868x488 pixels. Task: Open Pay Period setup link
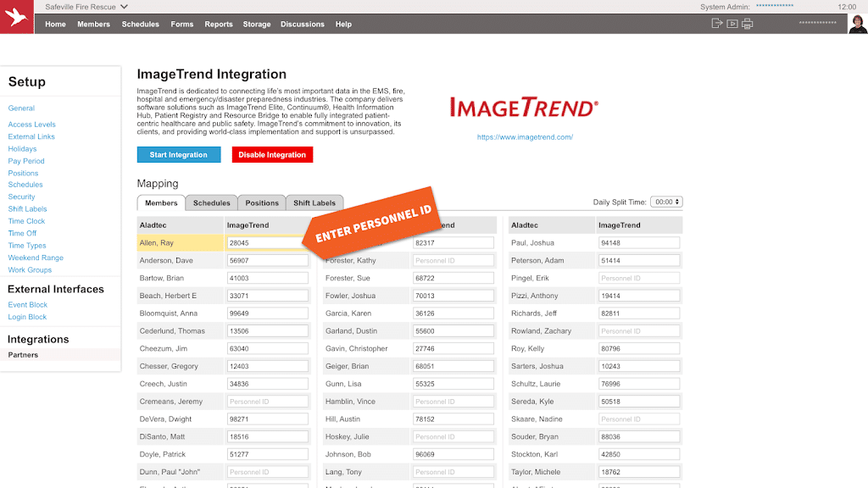[26, 161]
